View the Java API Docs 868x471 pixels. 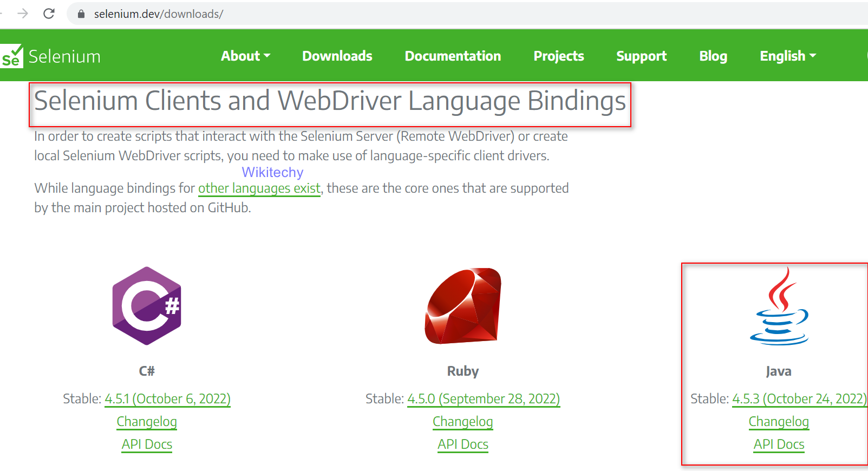tap(779, 444)
